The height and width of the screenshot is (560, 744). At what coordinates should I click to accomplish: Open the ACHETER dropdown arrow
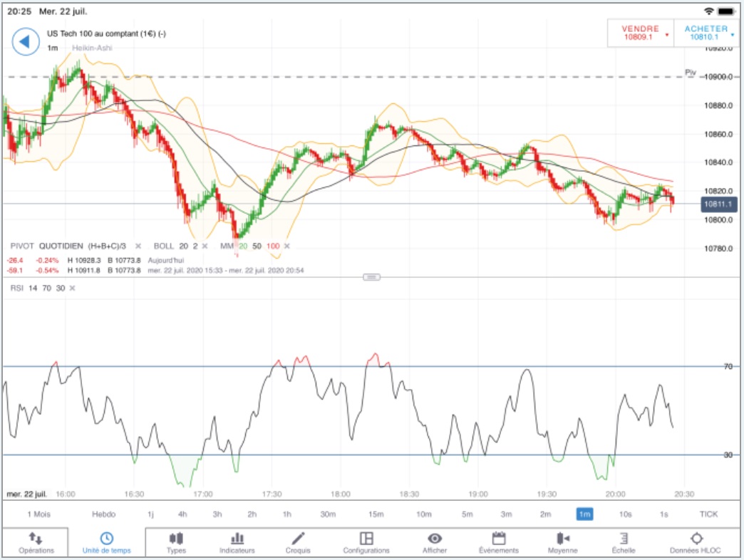click(x=732, y=35)
